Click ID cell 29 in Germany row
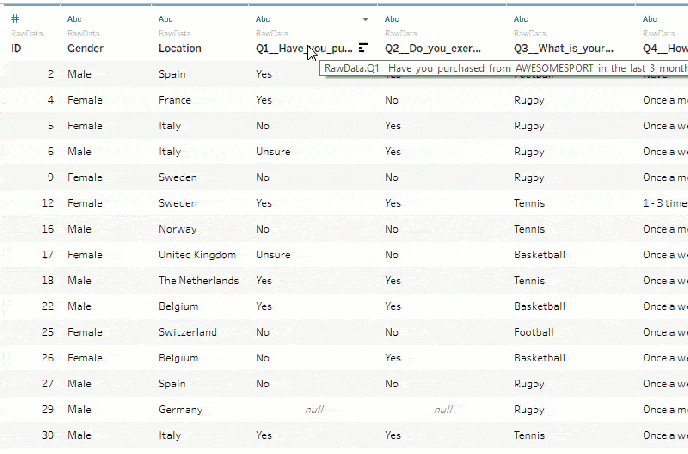Screen dimensions: 688x454 (48, 409)
